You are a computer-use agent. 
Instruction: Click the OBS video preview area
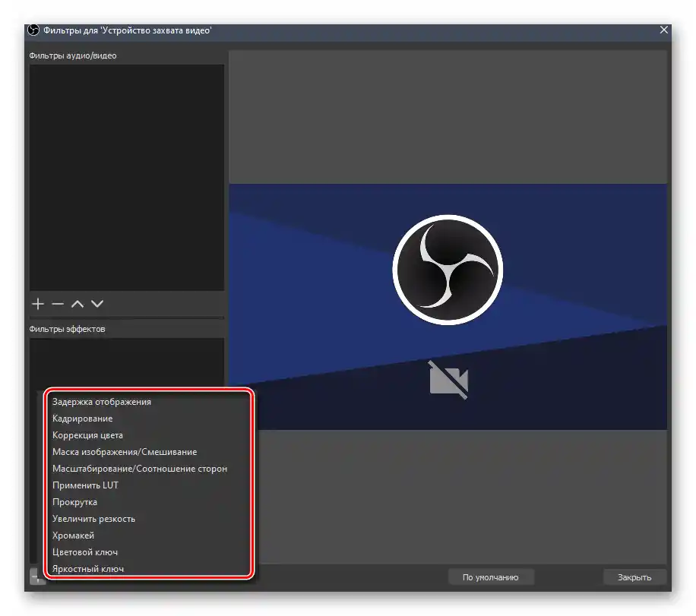click(448, 307)
